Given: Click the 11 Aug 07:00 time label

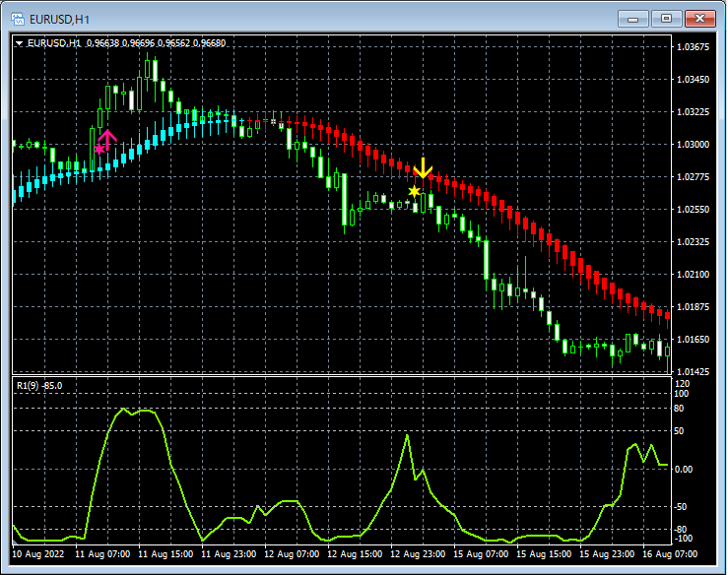Looking at the screenshot, I should 102,554.
